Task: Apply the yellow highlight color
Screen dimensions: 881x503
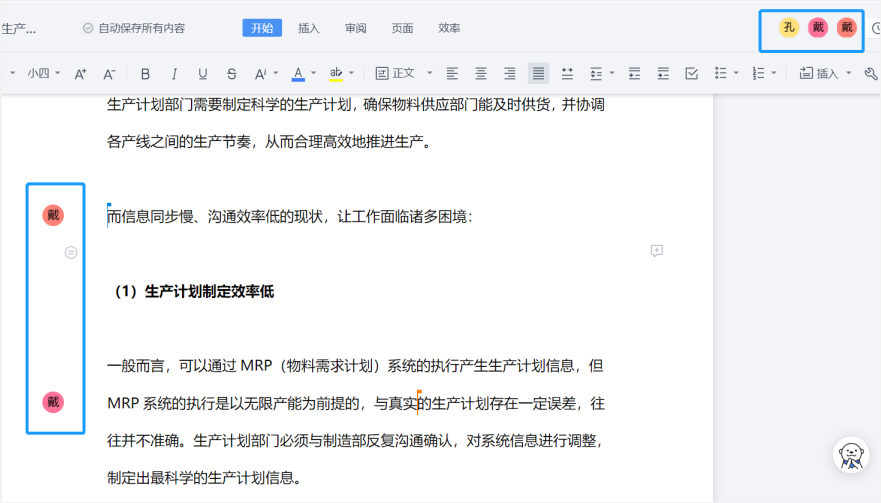Action: [336, 74]
